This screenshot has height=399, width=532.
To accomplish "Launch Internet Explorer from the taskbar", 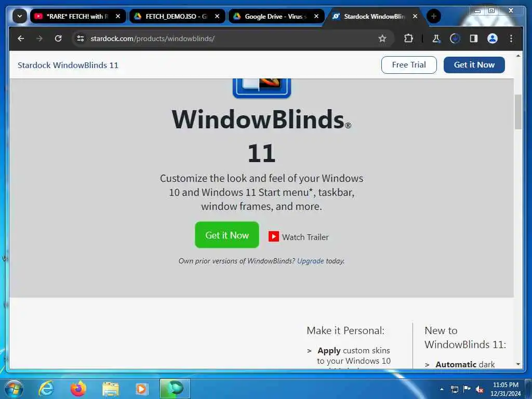I will pos(46,389).
